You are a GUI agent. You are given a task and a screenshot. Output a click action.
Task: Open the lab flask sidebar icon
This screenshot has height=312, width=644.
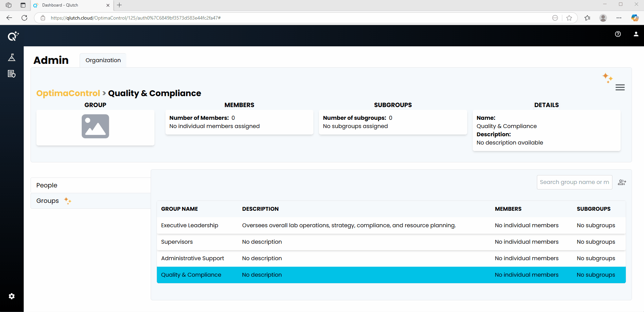(12, 57)
